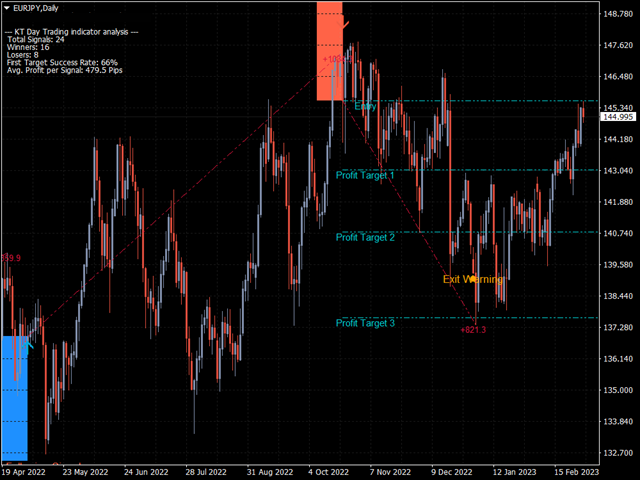The image size is (640, 480).
Task: Click the 137.280 price scale value
Action: tap(618, 327)
